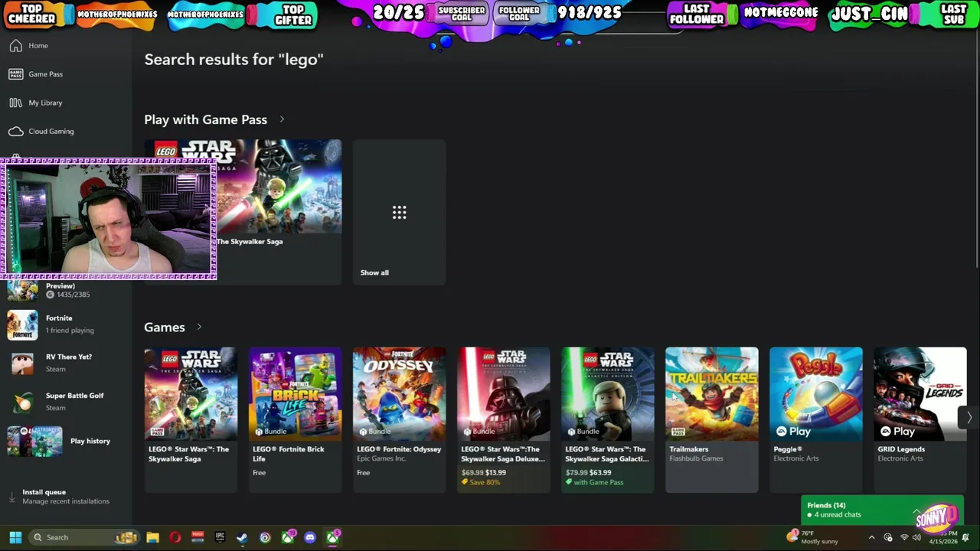Viewport: 980px width, 551px height.
Task: Open the LEGO Fortnite Brick Life cover
Action: (x=295, y=394)
